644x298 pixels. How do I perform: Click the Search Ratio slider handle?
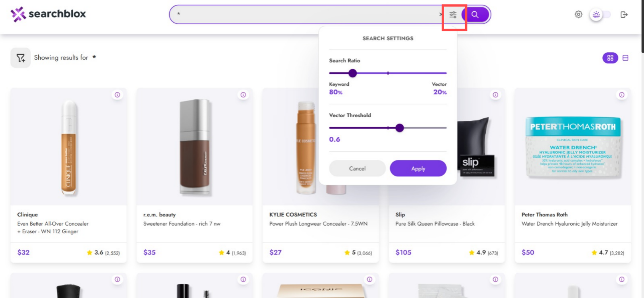(353, 73)
